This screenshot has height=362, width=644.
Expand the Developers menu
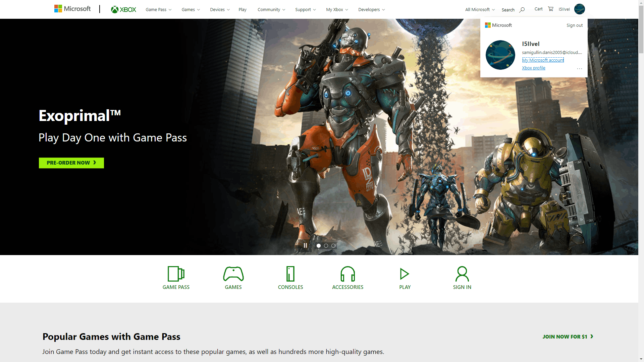[x=371, y=10]
